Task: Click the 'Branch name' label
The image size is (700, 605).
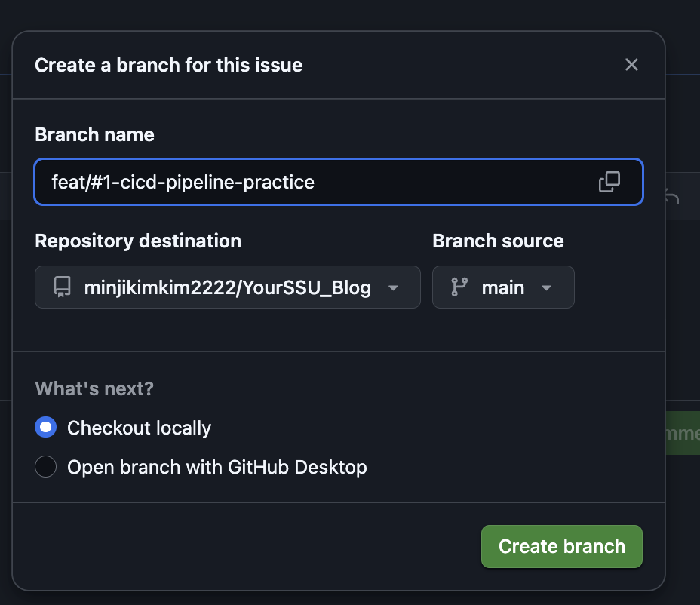Action: coord(94,134)
